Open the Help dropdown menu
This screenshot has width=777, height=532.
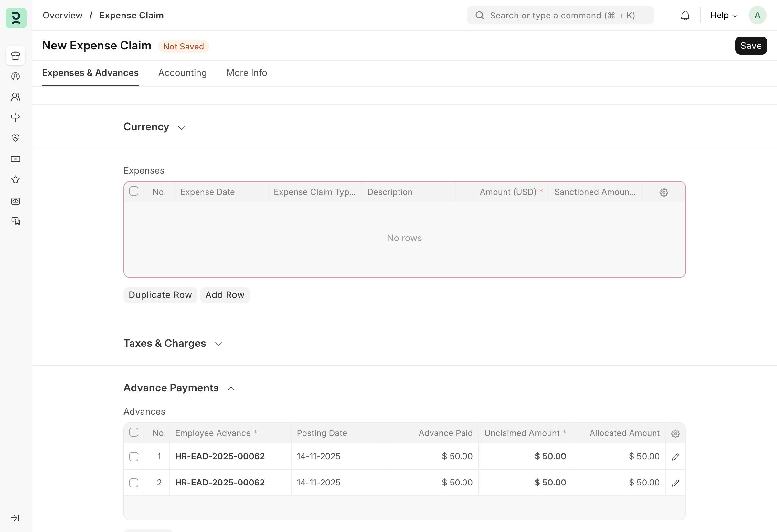[723, 16]
